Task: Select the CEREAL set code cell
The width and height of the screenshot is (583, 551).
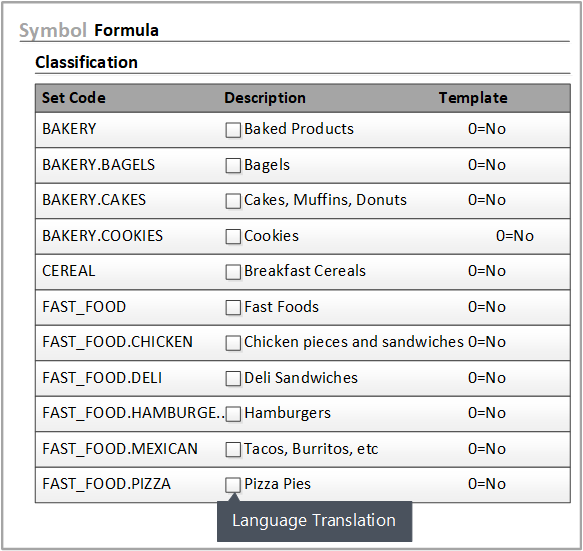Action: click(69, 271)
